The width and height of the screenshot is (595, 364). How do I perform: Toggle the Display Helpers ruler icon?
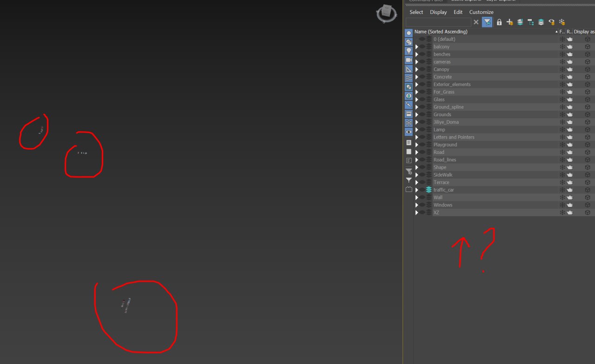tap(409, 69)
